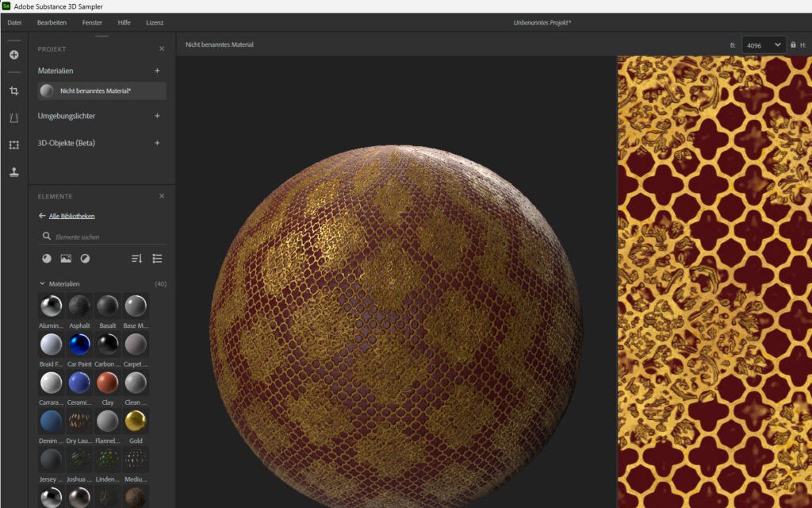Pick the Flannel material thumbnail
The image size is (812, 508).
(107, 421)
